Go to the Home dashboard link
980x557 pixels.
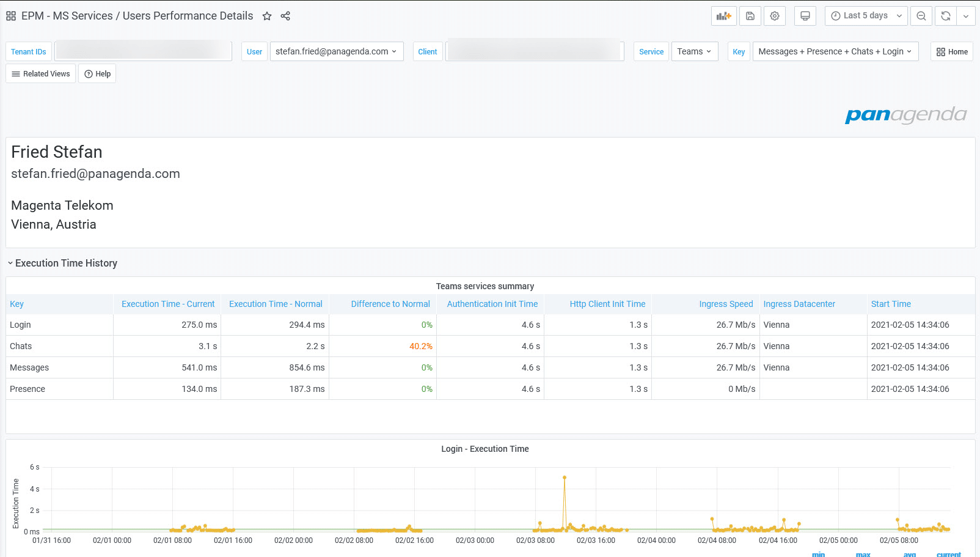coord(952,52)
